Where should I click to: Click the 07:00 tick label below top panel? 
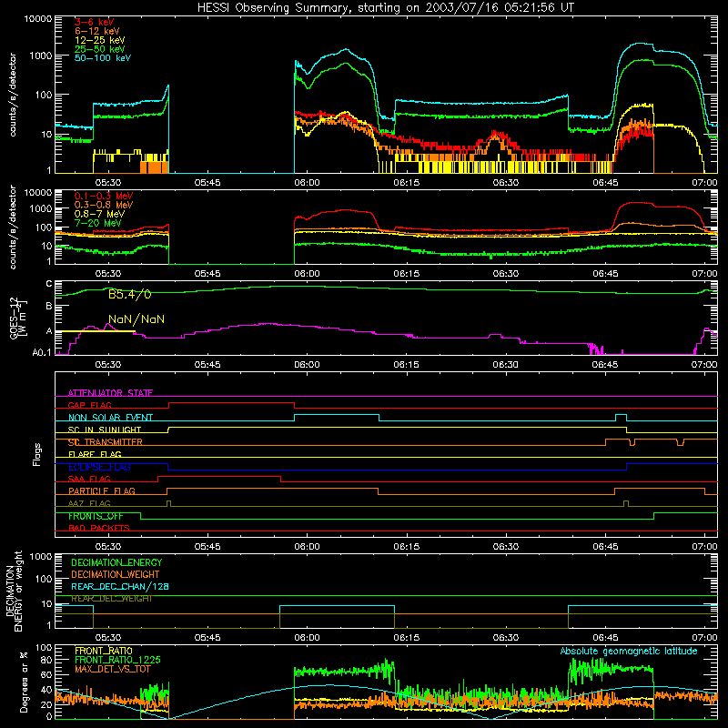(704, 183)
